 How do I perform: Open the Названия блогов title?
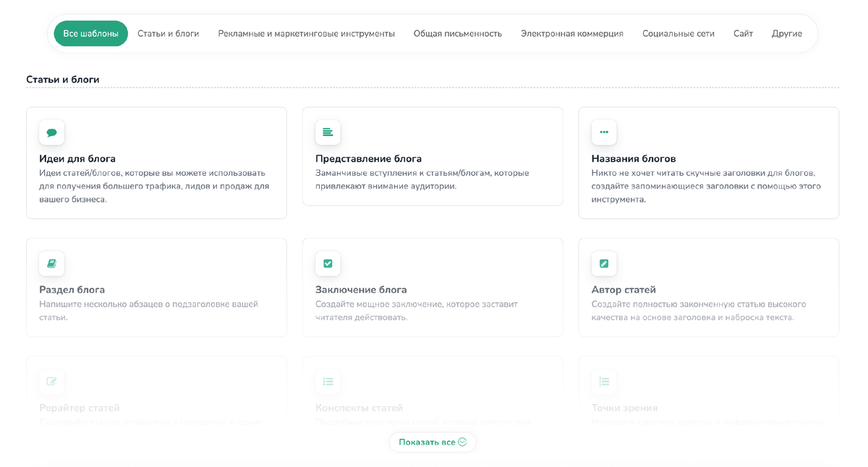tap(634, 158)
